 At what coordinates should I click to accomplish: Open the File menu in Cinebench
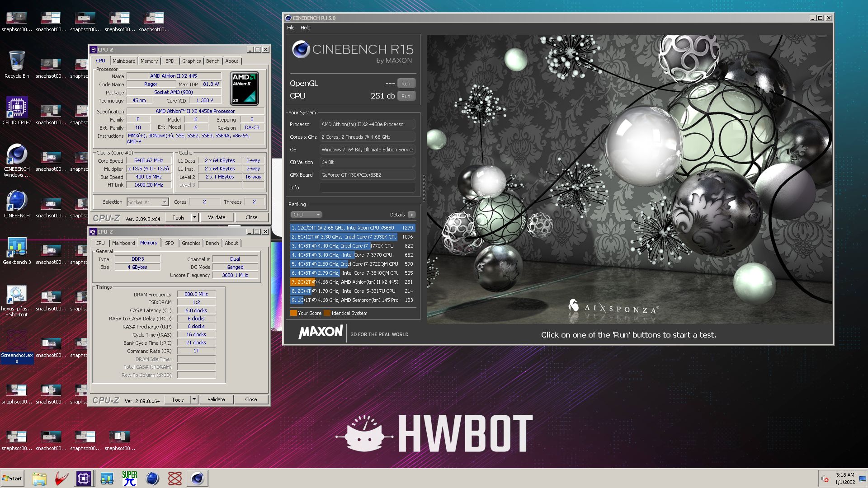click(291, 28)
